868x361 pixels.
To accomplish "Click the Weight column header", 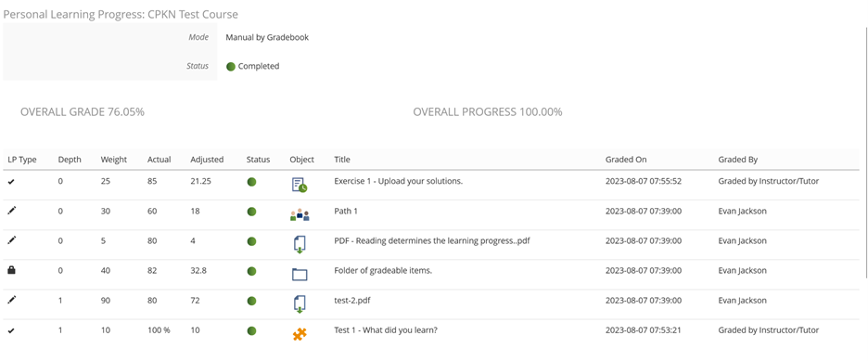I will click(x=113, y=160).
